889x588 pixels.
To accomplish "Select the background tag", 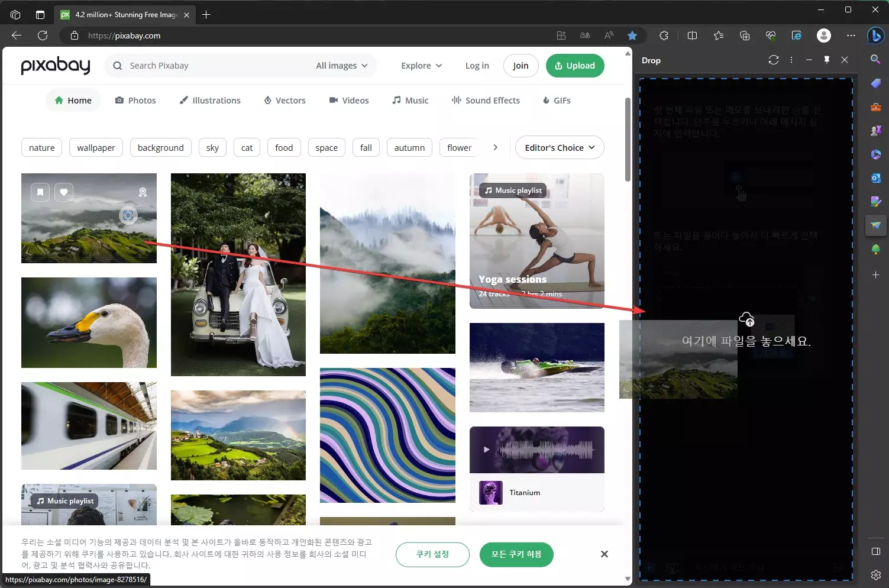I will point(161,147).
